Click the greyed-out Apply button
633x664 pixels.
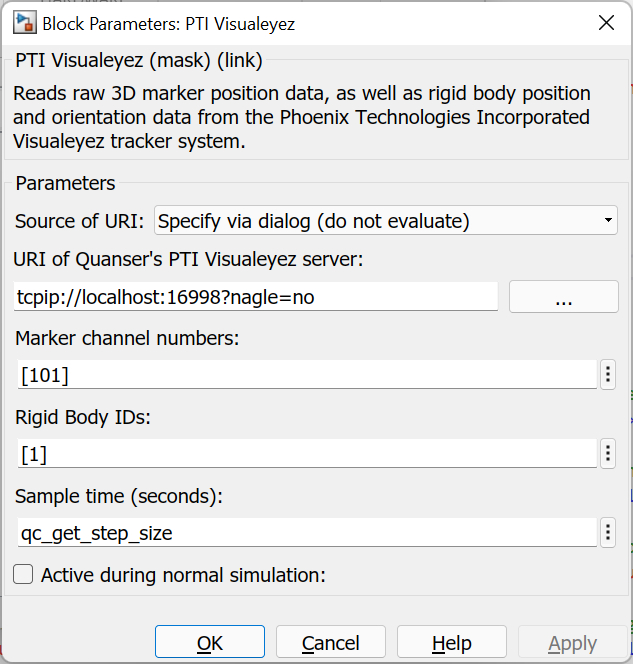[572, 643]
